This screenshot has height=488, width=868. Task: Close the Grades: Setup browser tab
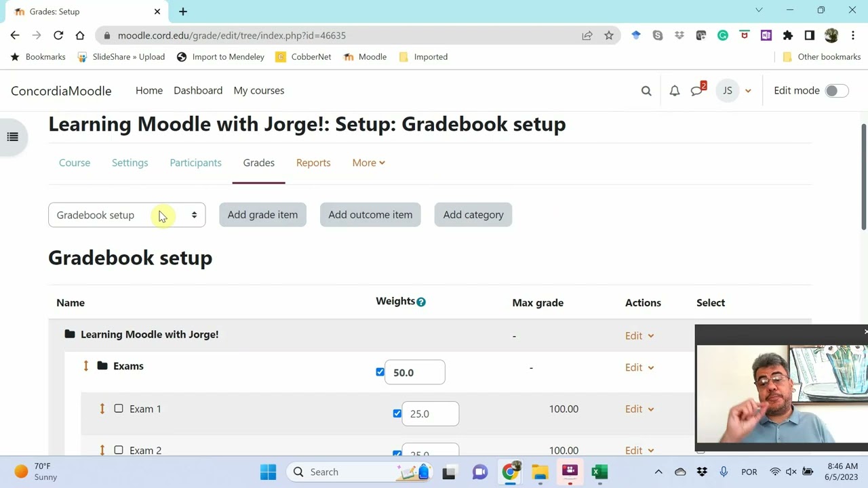coord(157,12)
